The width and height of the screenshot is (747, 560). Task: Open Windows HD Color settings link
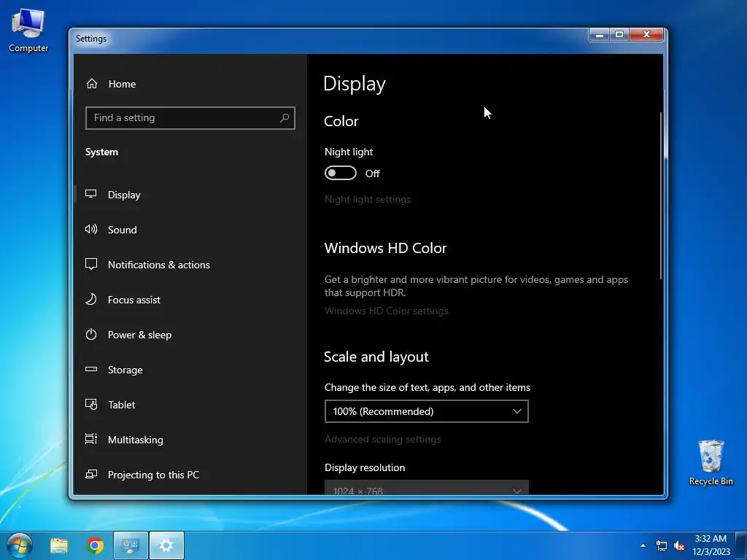click(x=387, y=311)
